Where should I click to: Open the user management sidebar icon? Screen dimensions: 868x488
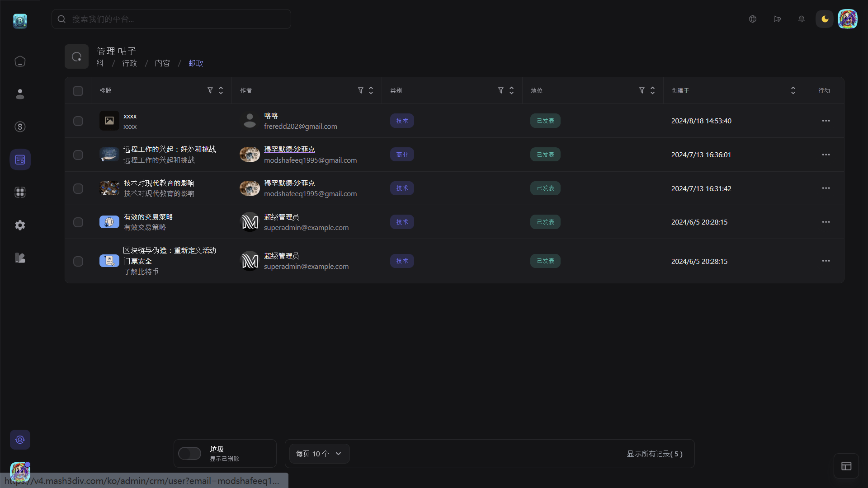[x=20, y=94]
